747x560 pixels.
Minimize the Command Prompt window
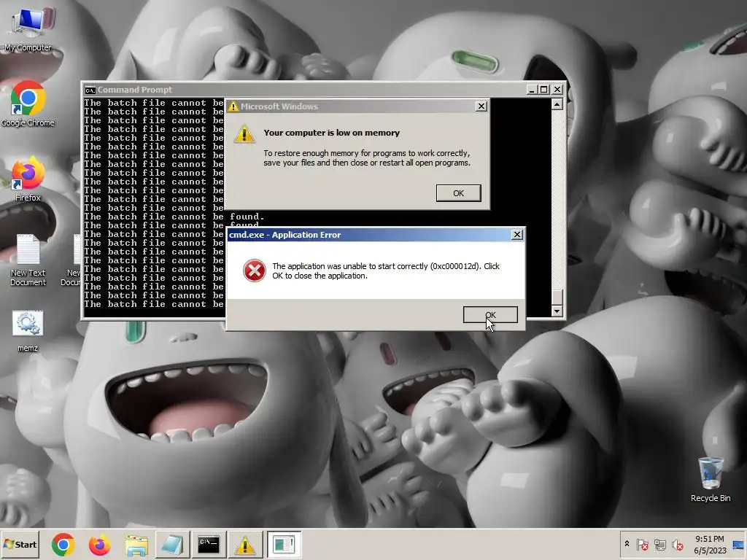pos(532,90)
